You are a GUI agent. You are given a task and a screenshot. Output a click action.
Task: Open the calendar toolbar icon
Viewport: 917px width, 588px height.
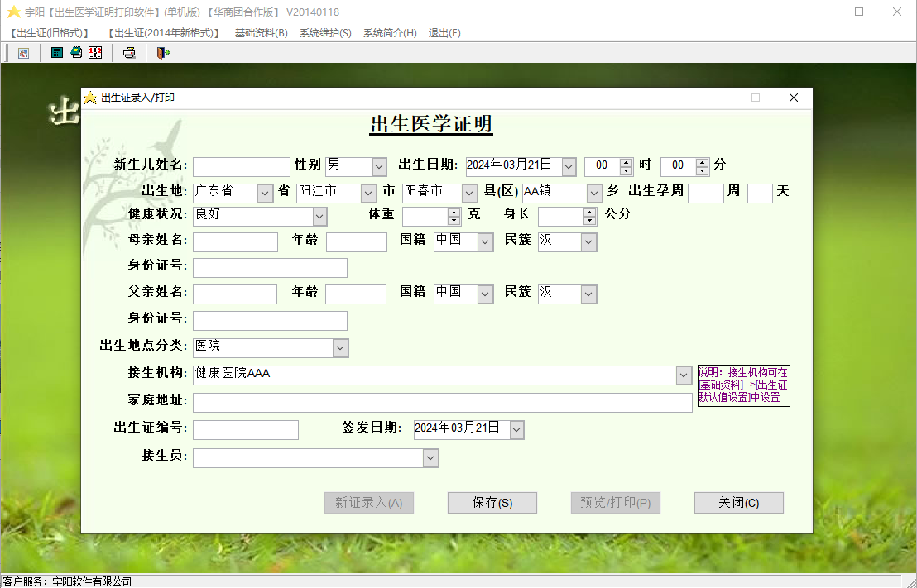(x=95, y=53)
